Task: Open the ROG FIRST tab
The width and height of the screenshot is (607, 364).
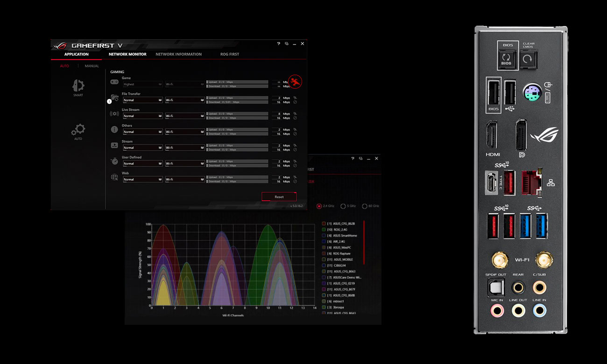Action: click(230, 54)
